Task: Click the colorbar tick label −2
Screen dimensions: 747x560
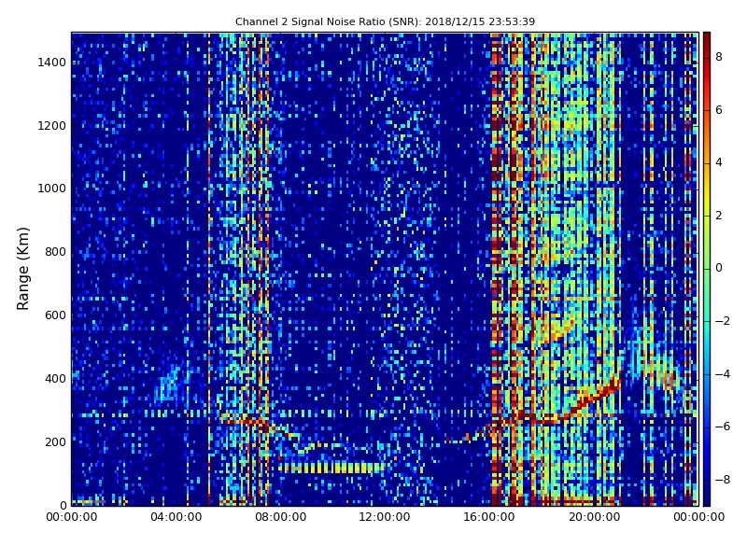Action: click(722, 321)
